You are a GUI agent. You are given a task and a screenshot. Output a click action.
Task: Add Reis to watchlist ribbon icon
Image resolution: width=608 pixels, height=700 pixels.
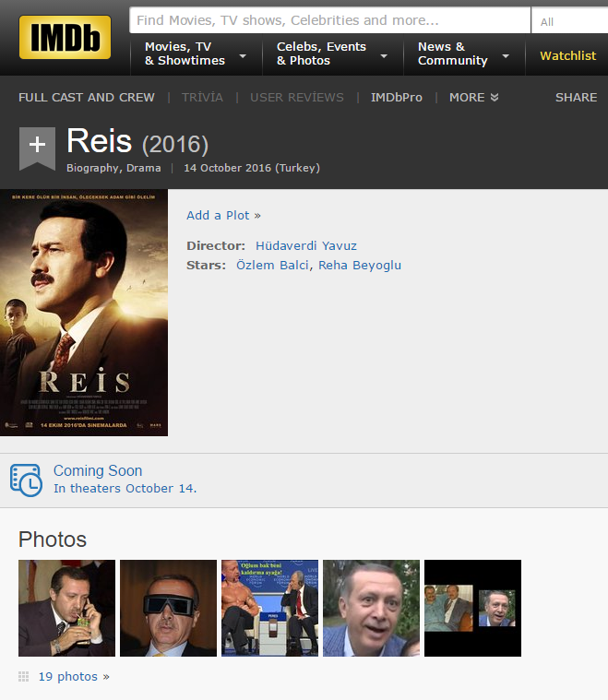(x=37, y=148)
